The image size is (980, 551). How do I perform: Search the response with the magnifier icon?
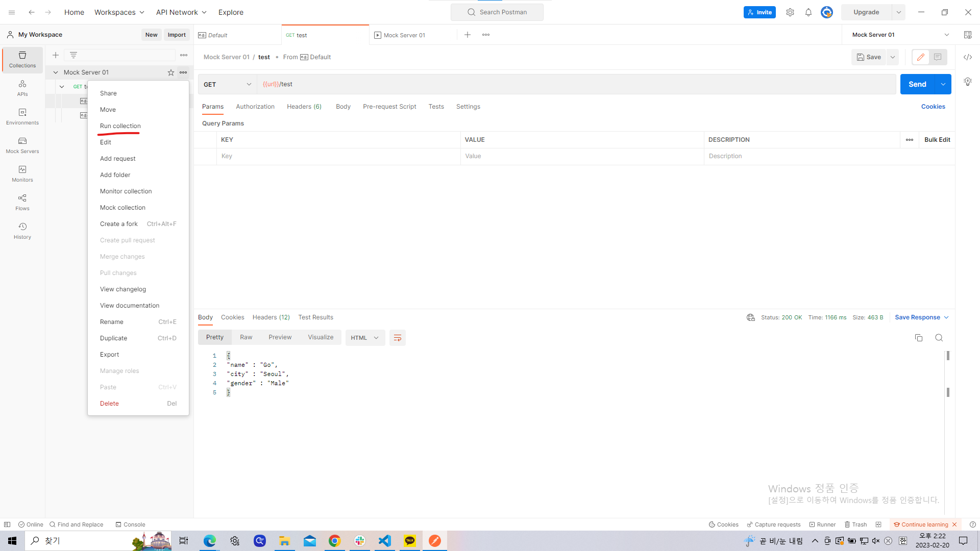(x=939, y=338)
